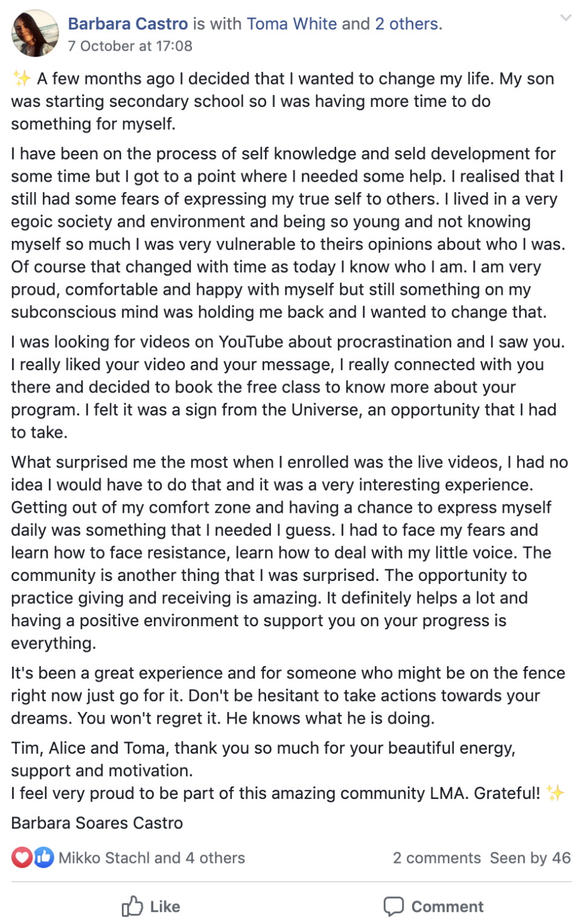Image resolution: width=583 pixels, height=924 pixels.
Task: Open the 2 comments link
Action: 437,858
